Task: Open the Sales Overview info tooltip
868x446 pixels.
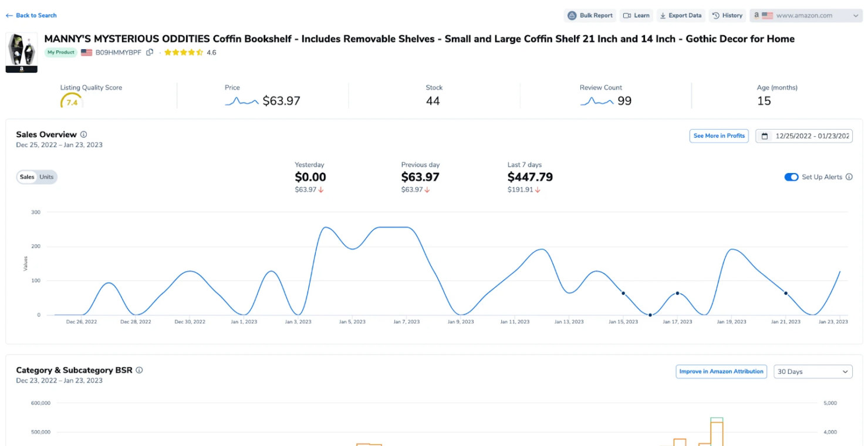Action: pos(83,134)
